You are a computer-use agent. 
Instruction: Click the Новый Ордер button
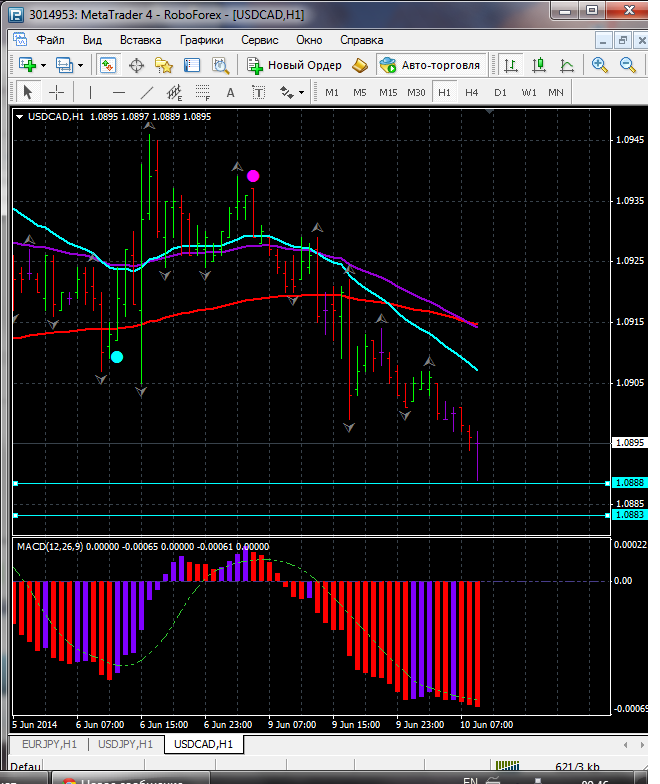[294, 65]
